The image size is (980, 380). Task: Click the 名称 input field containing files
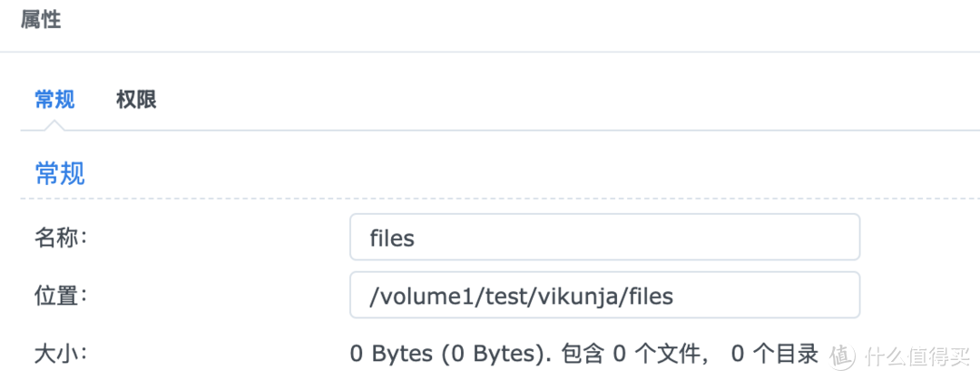point(604,239)
